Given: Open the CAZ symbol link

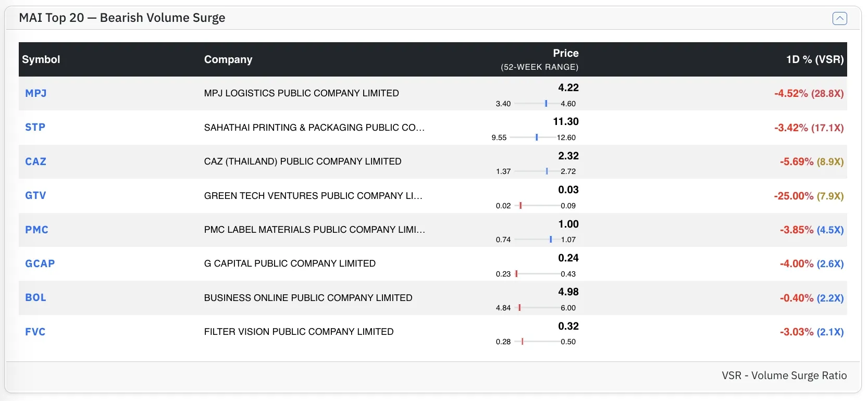Looking at the screenshot, I should (36, 161).
